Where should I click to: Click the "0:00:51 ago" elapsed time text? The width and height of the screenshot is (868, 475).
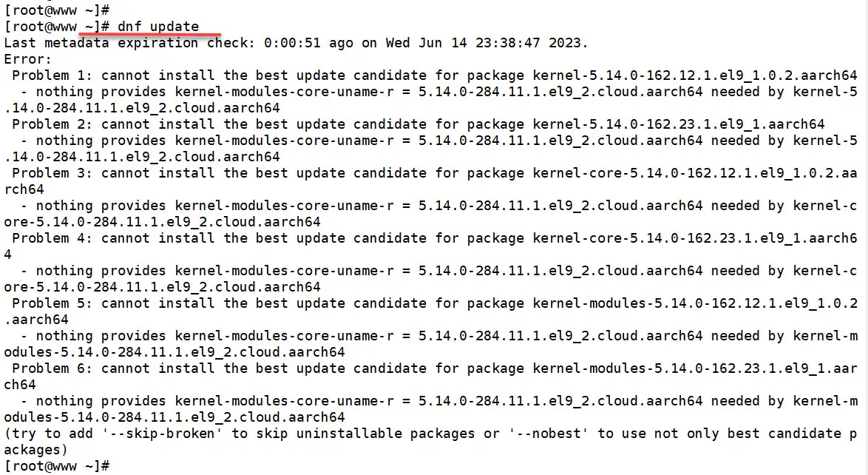click(308, 43)
